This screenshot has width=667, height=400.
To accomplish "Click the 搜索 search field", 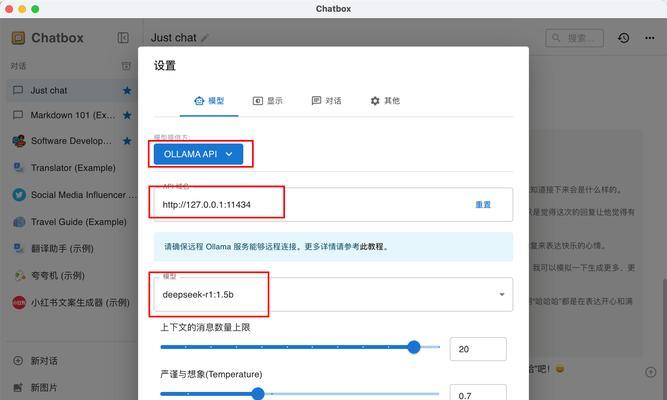I will [x=574, y=38].
